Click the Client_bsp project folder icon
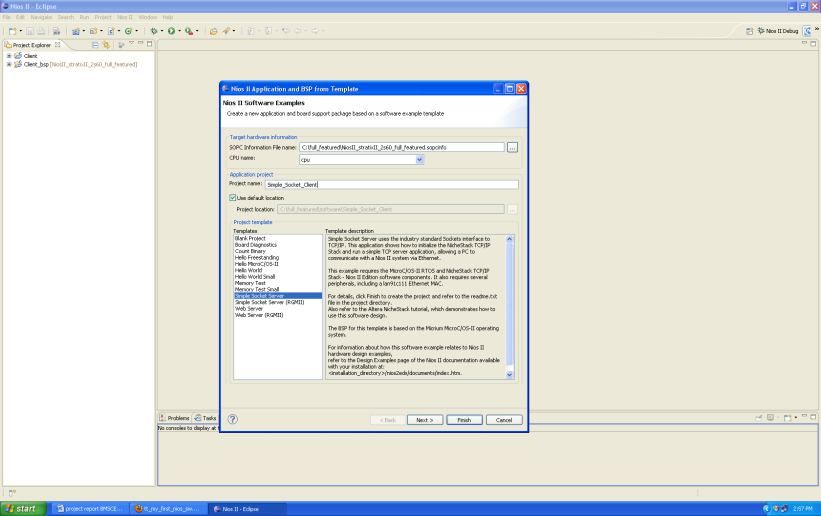821x516 pixels. (x=18, y=64)
